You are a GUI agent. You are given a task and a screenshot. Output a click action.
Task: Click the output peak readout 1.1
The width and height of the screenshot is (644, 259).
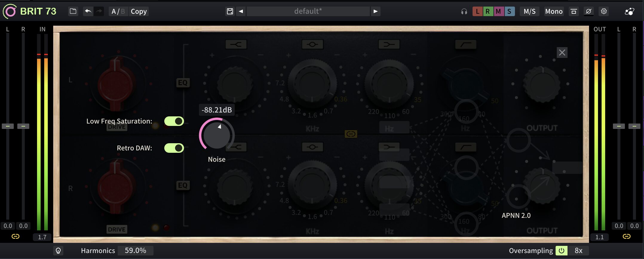click(x=599, y=237)
